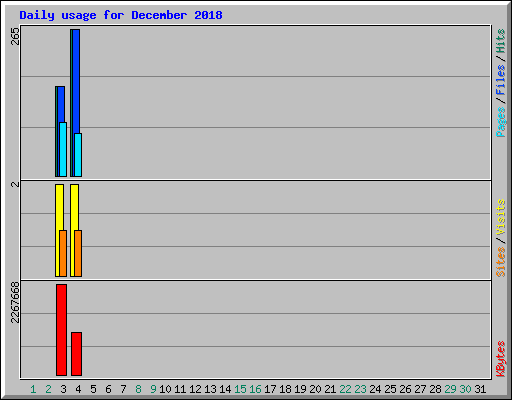Click day '29' on the date axis

pos(450,389)
